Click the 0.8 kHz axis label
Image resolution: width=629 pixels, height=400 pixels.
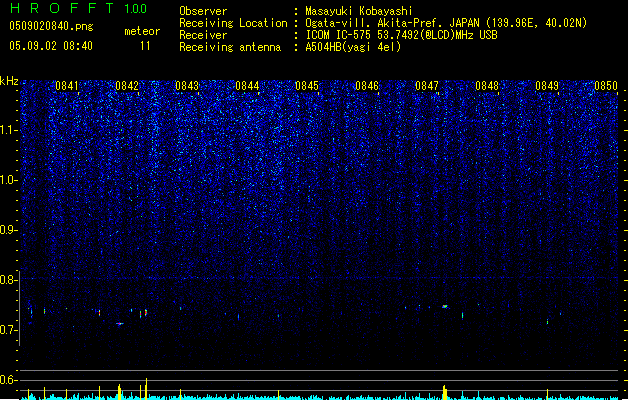pos(8,280)
